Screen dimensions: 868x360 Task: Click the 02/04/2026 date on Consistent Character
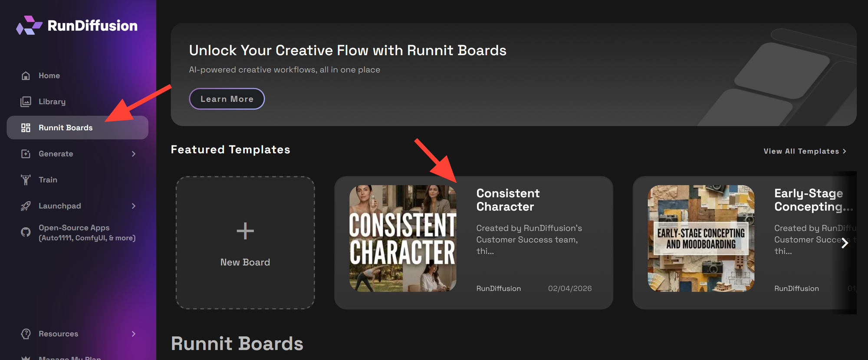point(570,288)
